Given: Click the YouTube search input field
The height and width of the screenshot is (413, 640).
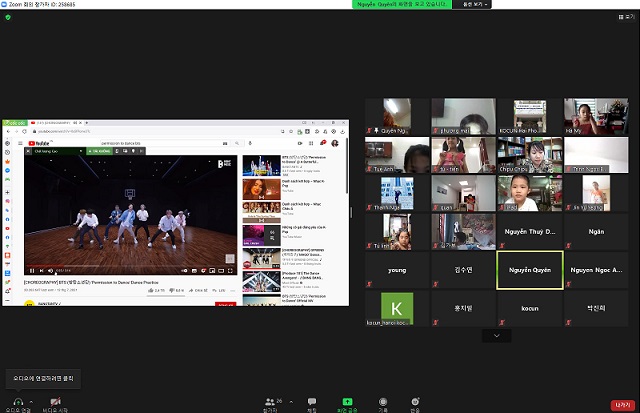Looking at the screenshot, I should (160, 143).
